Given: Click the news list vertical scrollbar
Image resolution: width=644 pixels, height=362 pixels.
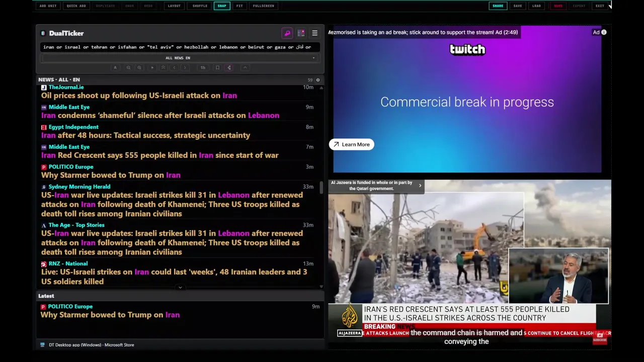Looking at the screenshot, I should click(321, 187).
